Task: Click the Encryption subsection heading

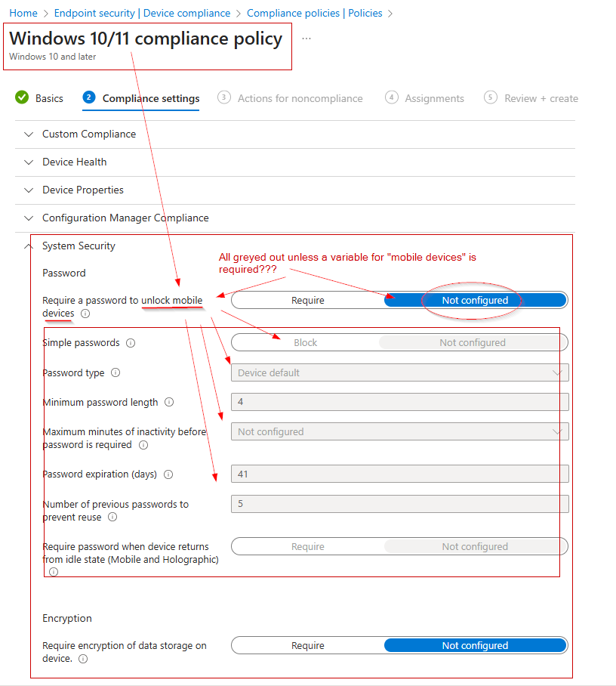Action: [67, 618]
